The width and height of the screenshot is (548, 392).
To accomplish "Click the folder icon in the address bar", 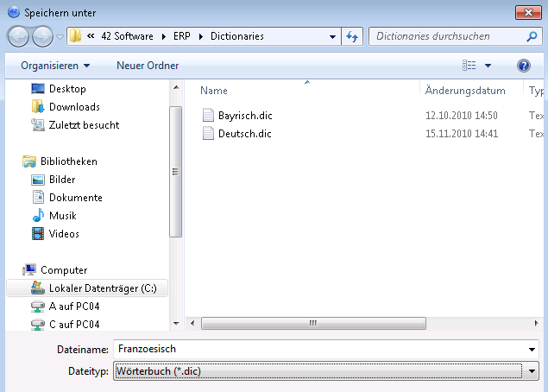I will click(75, 36).
